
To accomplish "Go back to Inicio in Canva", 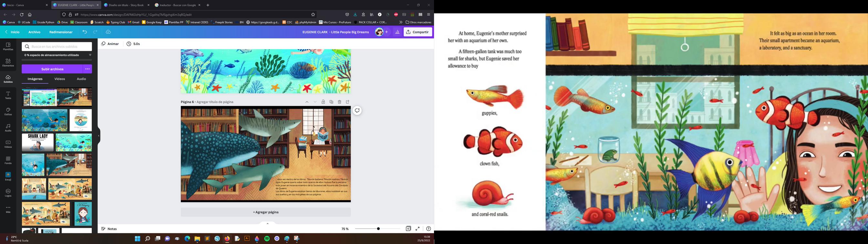I will (12, 32).
